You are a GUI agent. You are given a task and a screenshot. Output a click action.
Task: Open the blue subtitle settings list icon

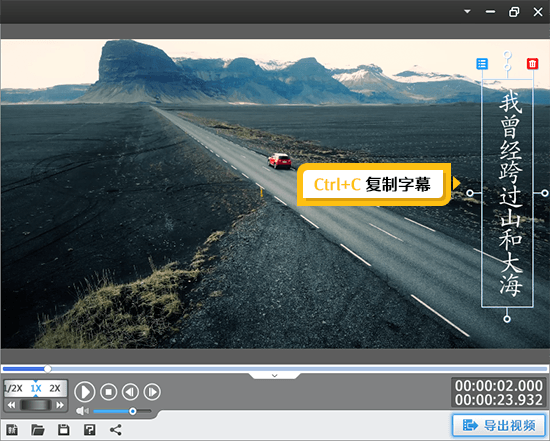click(x=482, y=64)
